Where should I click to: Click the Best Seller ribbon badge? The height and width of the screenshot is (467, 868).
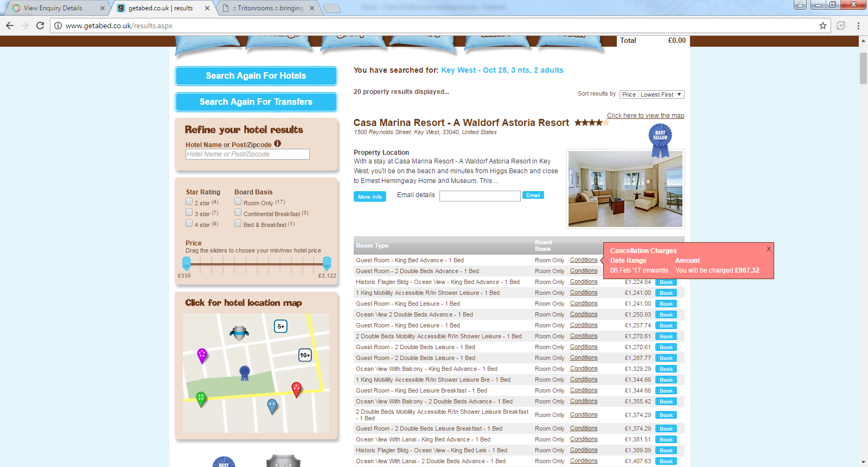[660, 140]
